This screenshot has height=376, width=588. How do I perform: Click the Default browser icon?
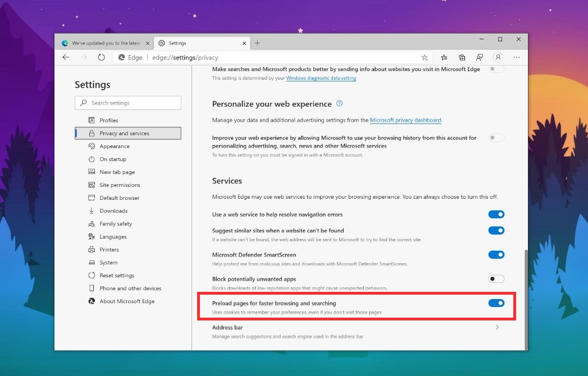pos(92,198)
